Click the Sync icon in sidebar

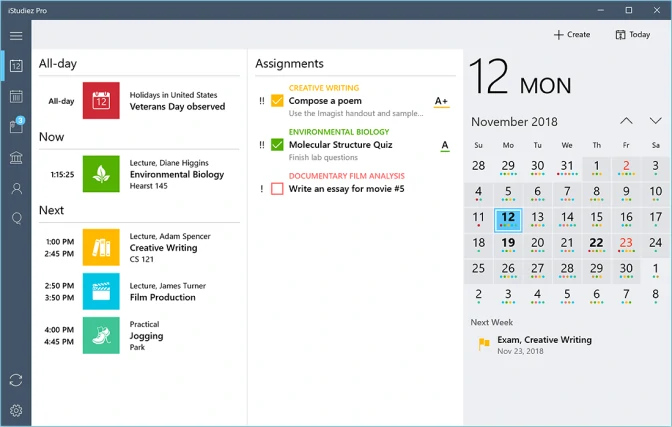[16, 380]
